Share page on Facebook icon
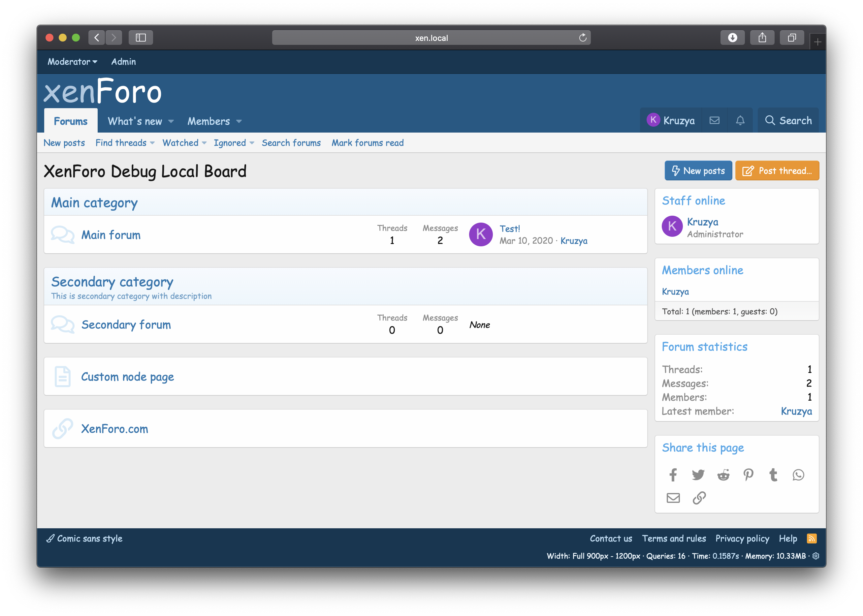Viewport: 863px width, 616px height. coord(673,475)
